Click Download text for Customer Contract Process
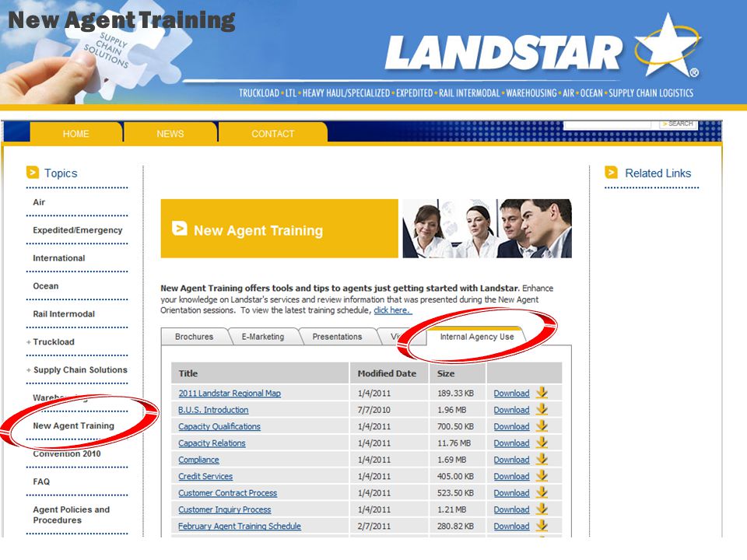The image size is (747, 560). [x=511, y=493]
